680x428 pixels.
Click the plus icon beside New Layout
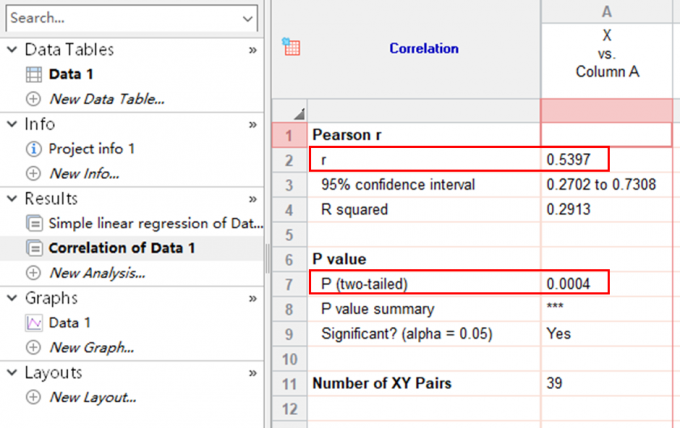click(33, 397)
